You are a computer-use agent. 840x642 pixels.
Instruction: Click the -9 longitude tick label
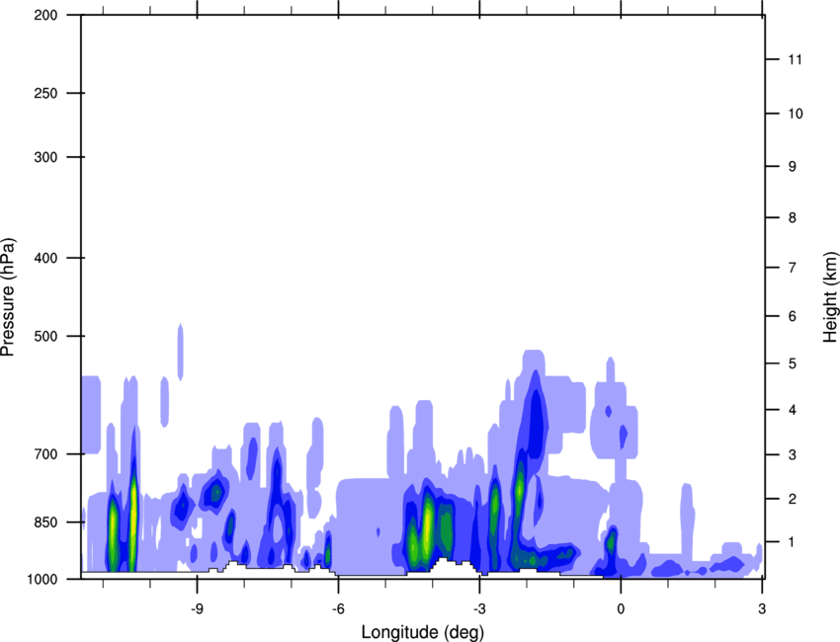(x=197, y=608)
